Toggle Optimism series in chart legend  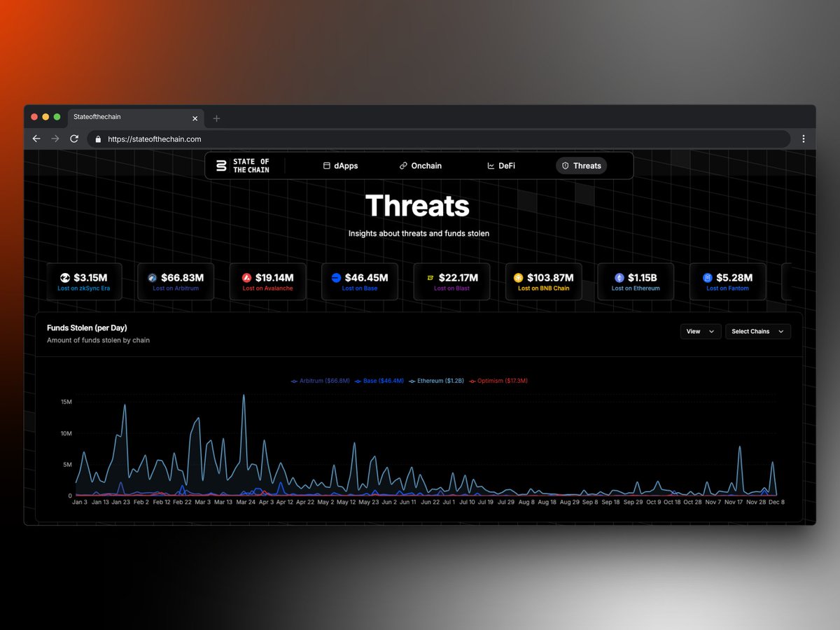[498, 381]
